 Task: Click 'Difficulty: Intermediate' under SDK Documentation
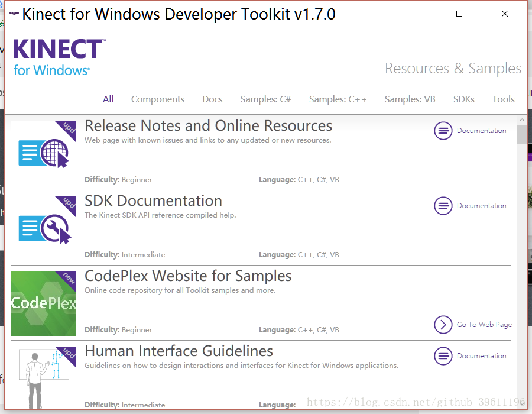coord(125,255)
